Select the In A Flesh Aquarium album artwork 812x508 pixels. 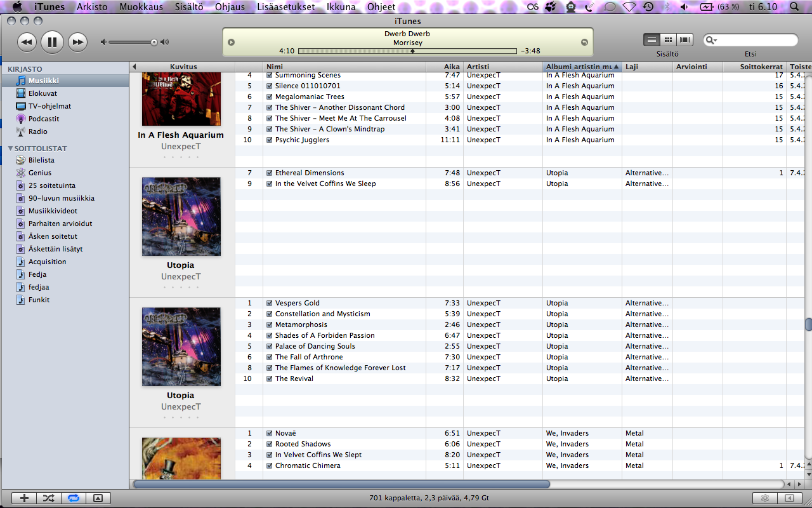(181, 99)
